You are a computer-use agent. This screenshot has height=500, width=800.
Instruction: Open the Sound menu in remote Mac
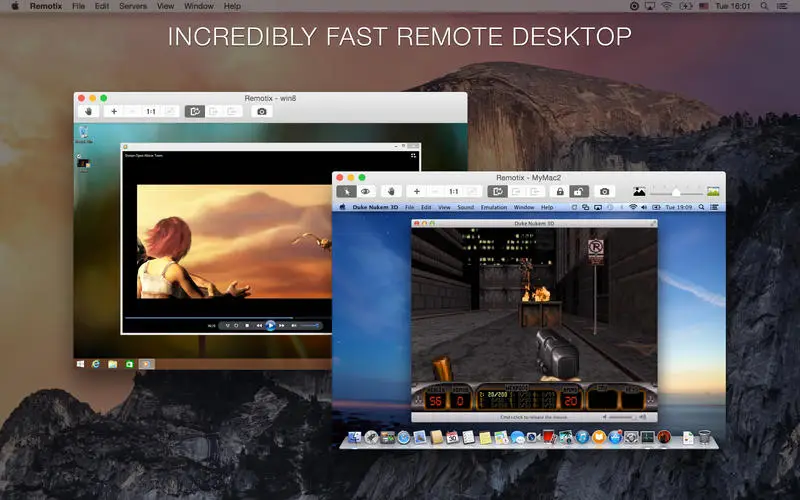coord(465,208)
